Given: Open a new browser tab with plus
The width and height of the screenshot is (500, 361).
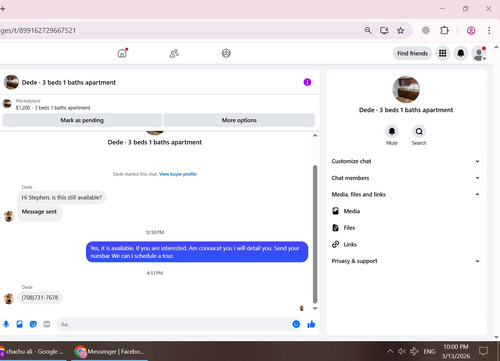Looking at the screenshot, I should [2, 9].
